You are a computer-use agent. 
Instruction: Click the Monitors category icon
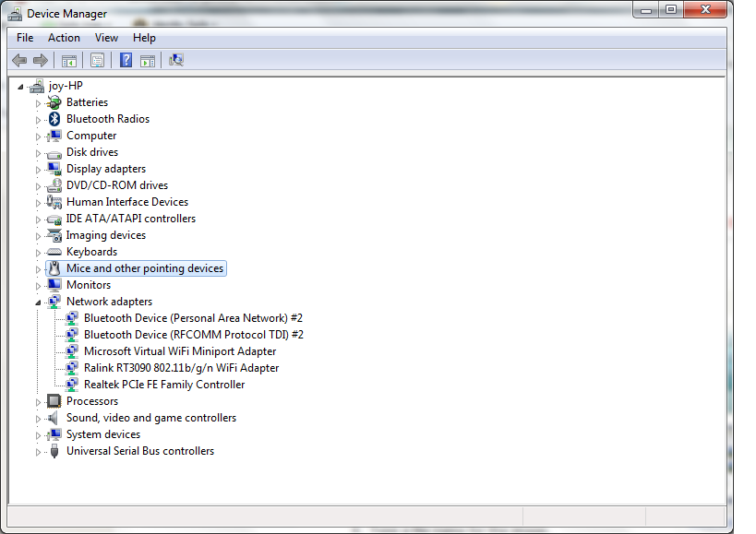pos(54,285)
